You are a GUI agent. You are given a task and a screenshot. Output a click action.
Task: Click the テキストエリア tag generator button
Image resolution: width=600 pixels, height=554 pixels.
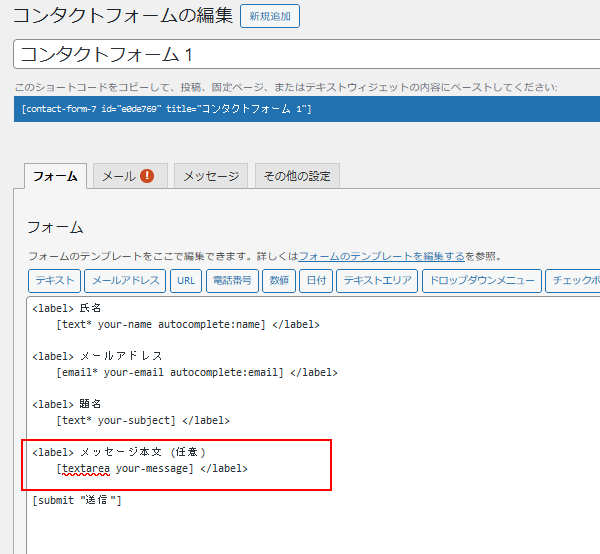tap(377, 281)
